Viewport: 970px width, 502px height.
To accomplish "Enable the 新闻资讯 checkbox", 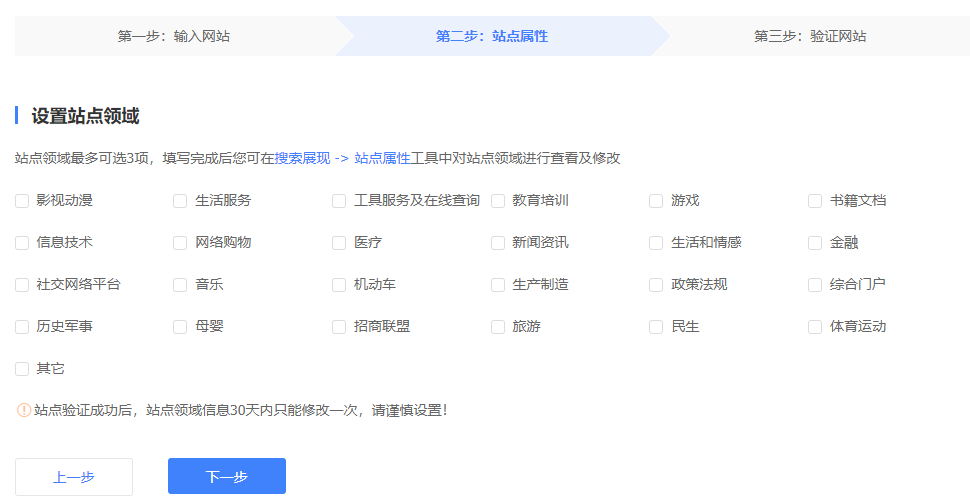I will pos(498,243).
